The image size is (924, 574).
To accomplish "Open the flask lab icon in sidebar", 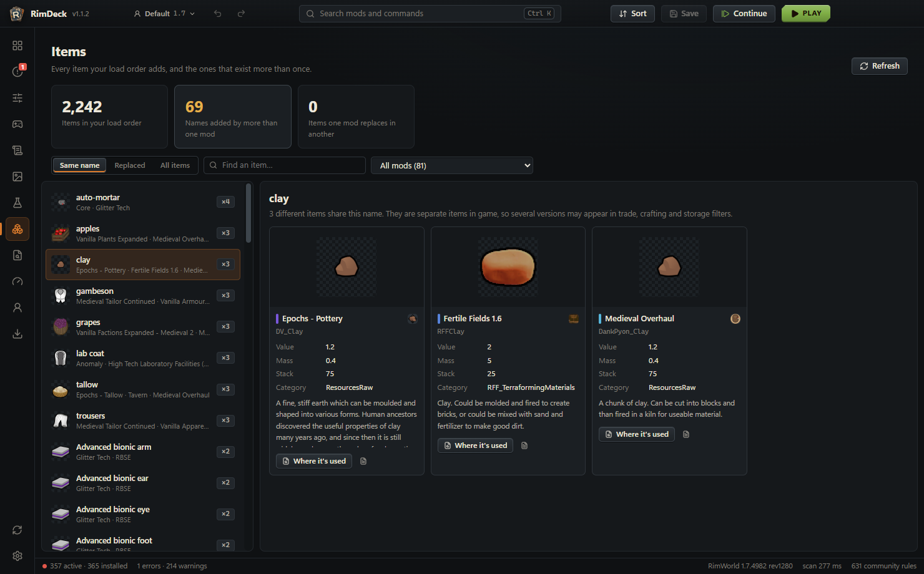I will tap(17, 203).
